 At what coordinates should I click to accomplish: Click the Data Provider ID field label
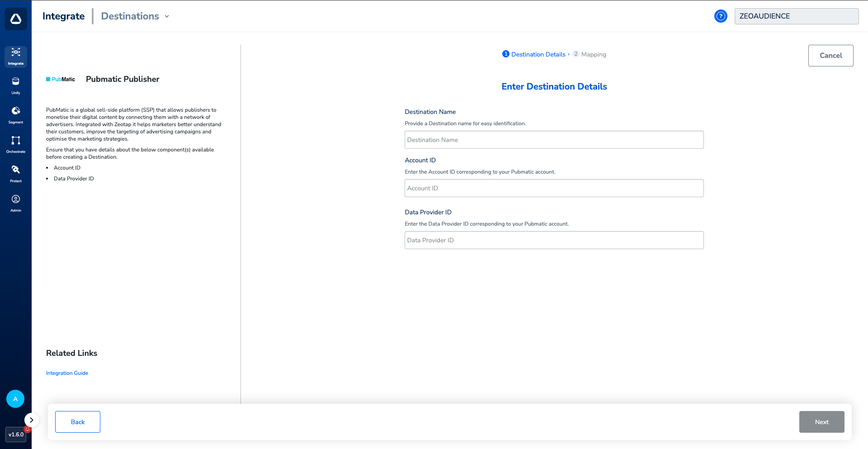click(x=428, y=212)
